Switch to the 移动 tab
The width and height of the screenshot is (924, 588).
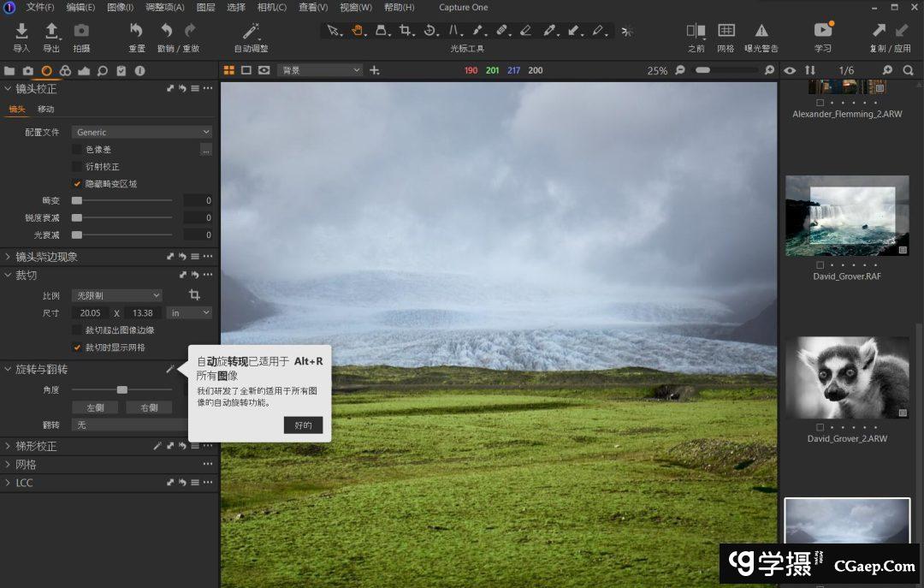coord(45,109)
